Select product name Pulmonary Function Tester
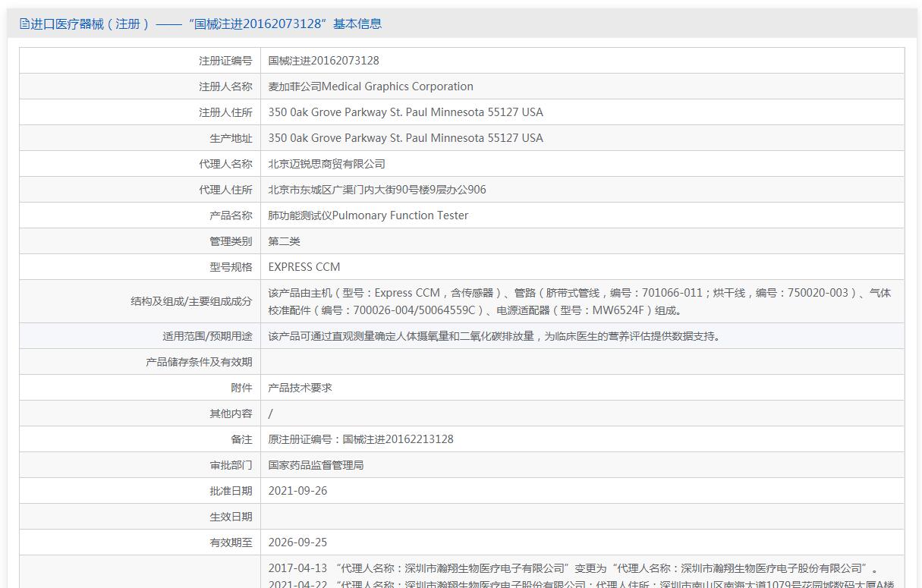 click(x=368, y=215)
